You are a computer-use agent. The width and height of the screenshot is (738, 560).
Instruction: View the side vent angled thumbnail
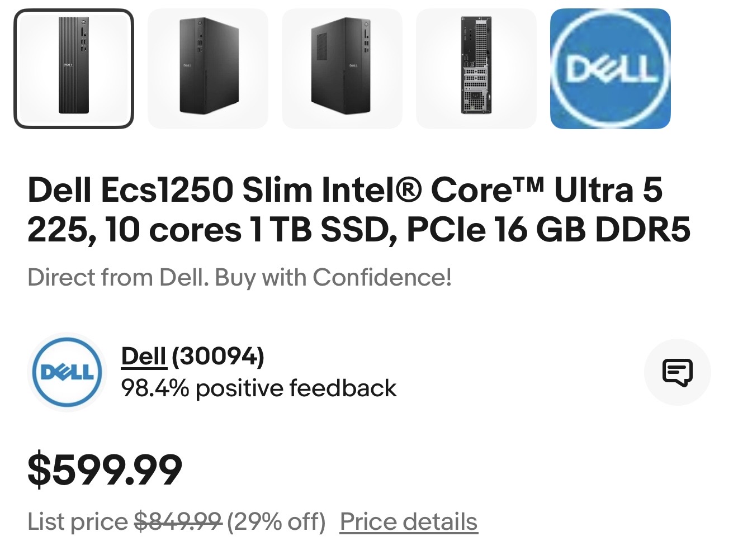coord(342,69)
